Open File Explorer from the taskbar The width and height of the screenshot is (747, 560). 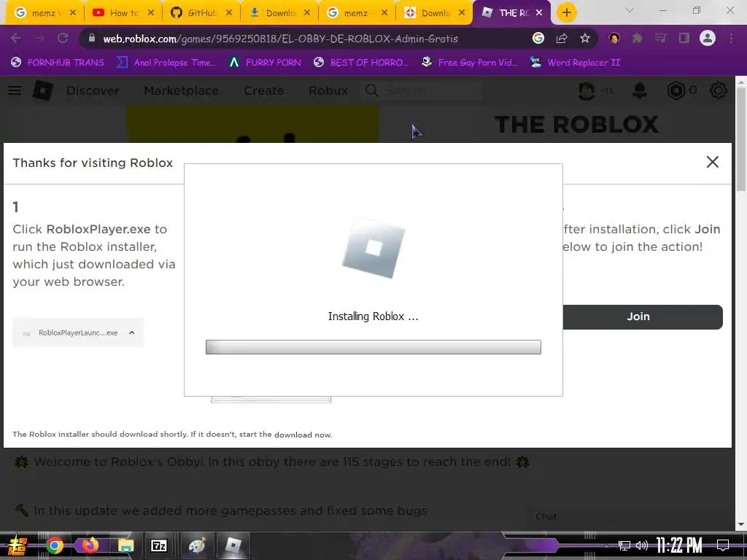pos(125,545)
